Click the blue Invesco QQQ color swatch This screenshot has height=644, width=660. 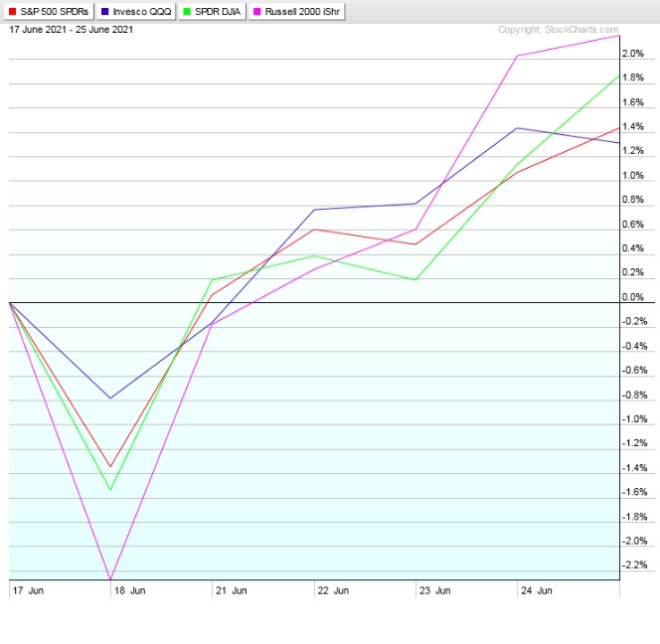(104, 11)
